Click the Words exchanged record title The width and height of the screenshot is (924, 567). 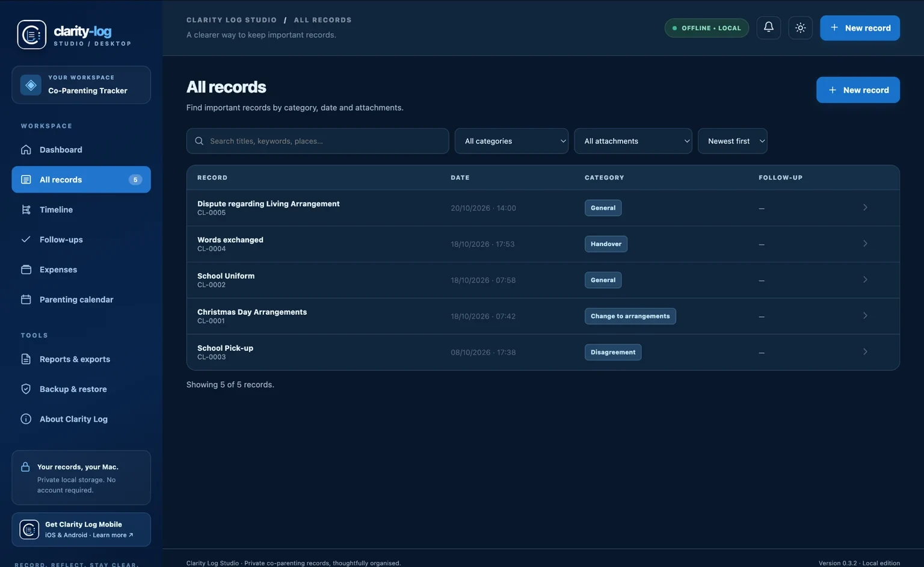click(230, 240)
